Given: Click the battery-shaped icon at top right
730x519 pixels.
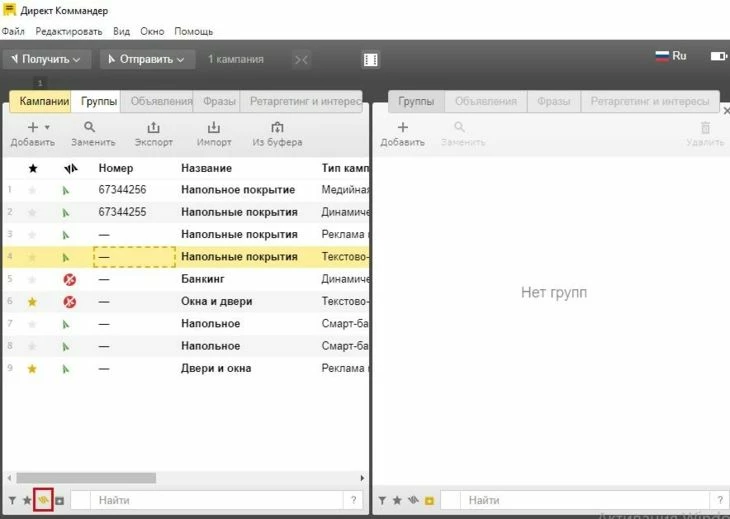Looking at the screenshot, I should [x=718, y=56].
